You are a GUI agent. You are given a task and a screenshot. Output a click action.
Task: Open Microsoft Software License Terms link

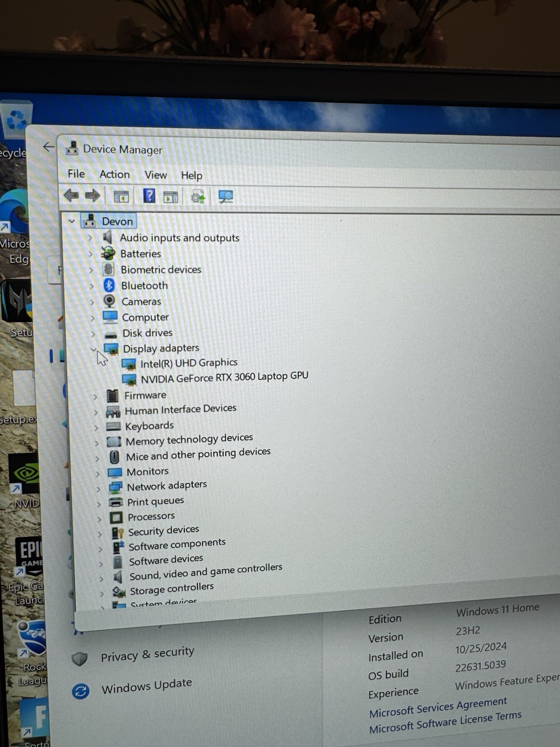pos(445,722)
